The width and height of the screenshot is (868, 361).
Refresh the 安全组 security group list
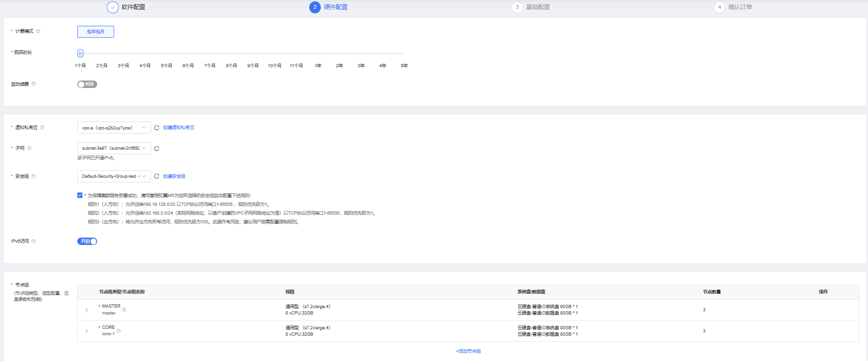156,176
